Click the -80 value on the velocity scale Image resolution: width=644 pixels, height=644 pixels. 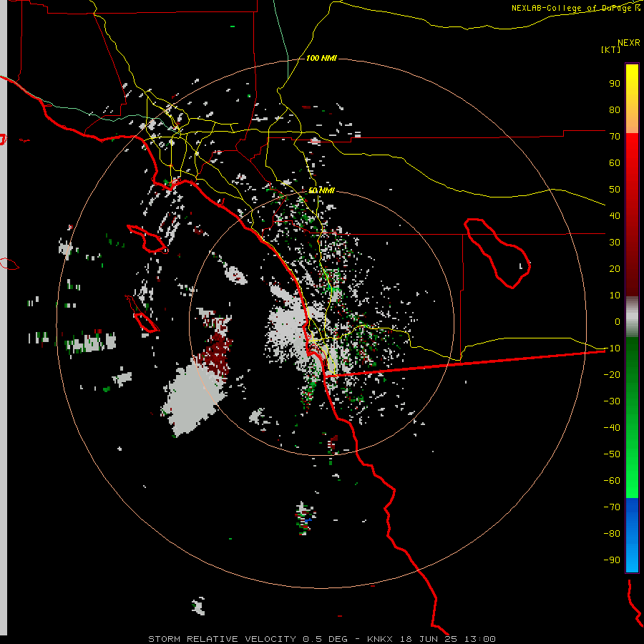(612, 534)
